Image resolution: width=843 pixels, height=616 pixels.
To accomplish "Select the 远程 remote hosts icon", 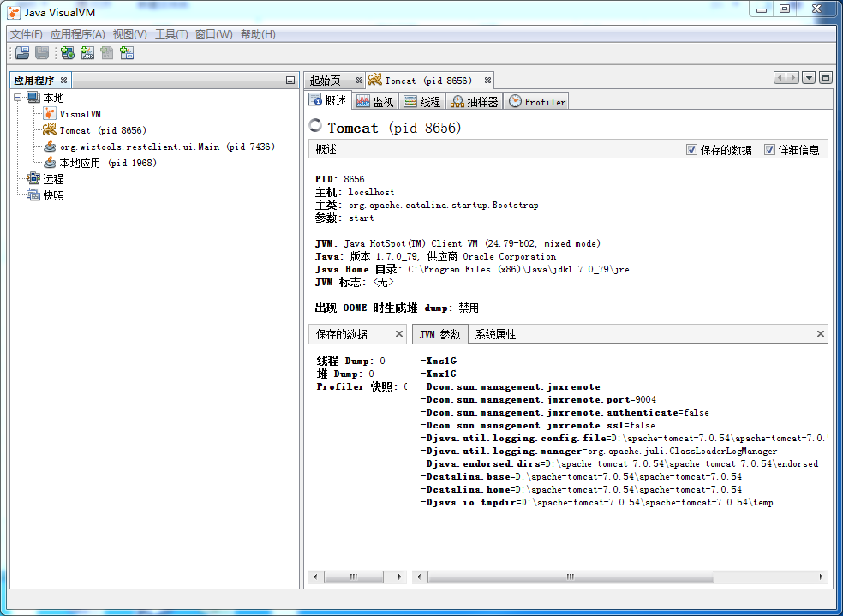I will click(33, 178).
